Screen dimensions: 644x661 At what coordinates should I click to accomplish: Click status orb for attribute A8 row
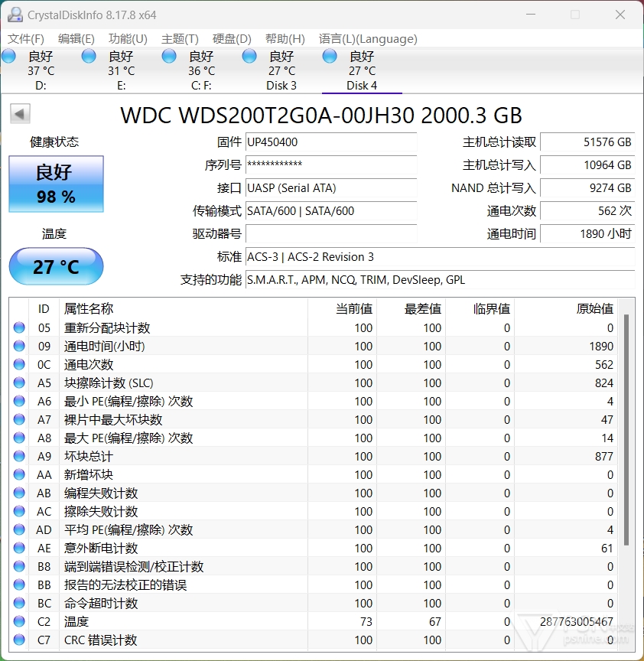(19, 438)
